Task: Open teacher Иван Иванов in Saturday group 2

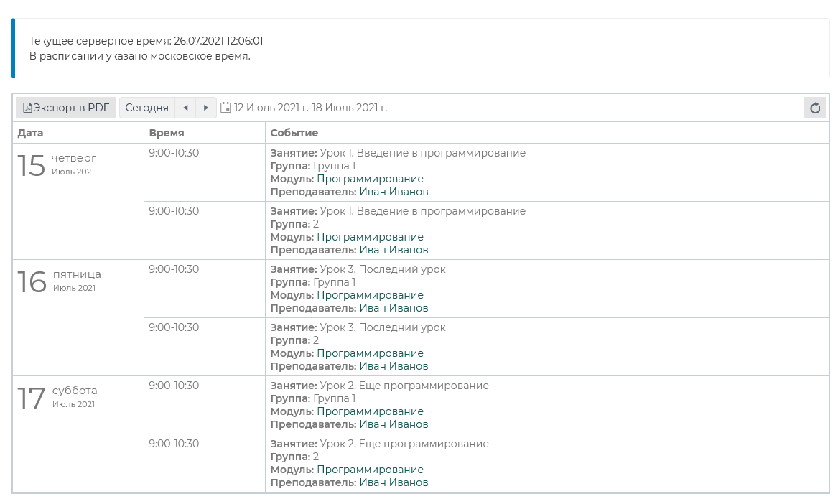Action: 394,482
